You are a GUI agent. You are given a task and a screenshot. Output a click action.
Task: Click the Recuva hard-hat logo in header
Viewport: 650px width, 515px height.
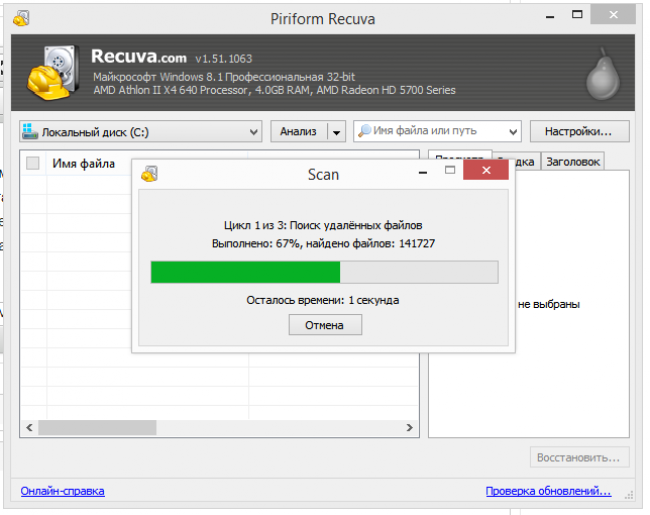53,73
